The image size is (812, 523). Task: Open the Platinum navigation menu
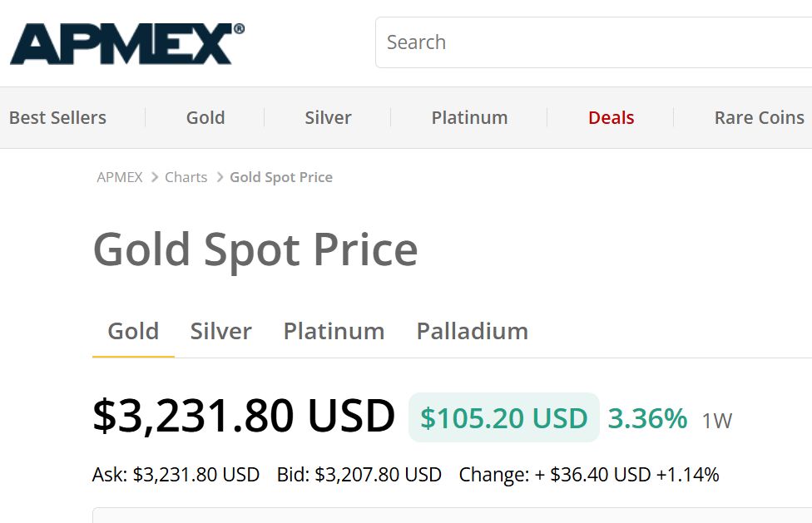(x=470, y=118)
